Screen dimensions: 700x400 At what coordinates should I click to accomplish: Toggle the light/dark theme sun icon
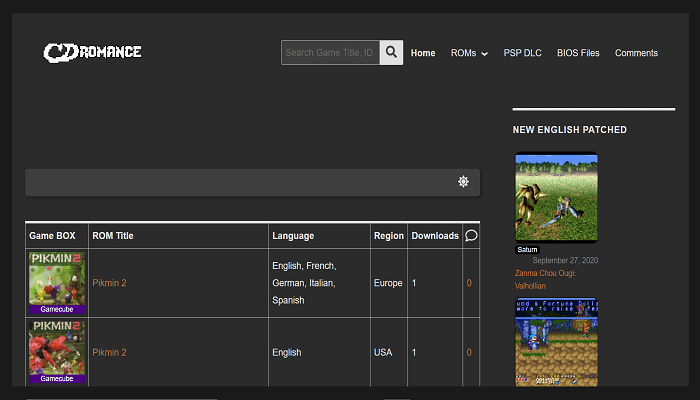463,182
